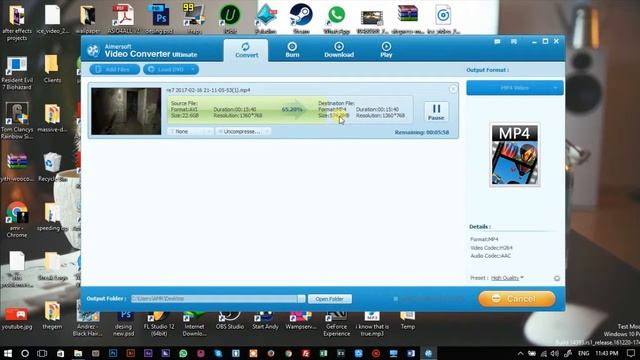
Task: Click the output folder path field
Action: (x=214, y=299)
